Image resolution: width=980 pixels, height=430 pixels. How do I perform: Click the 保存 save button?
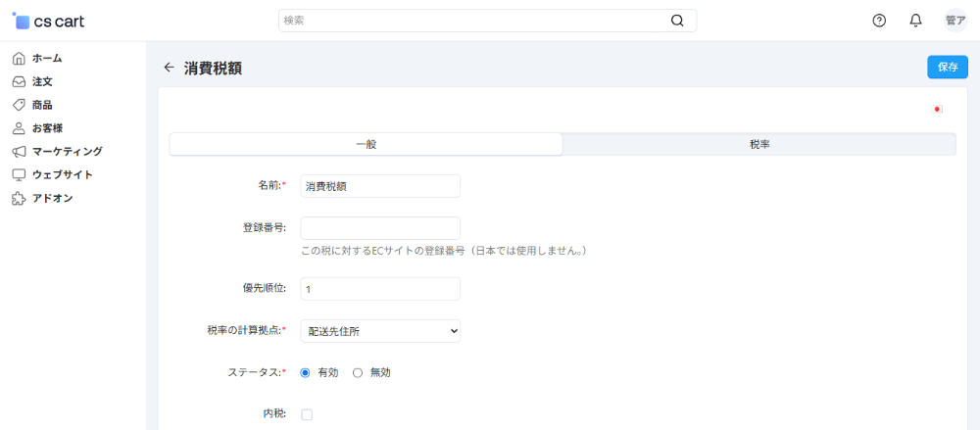tap(947, 67)
